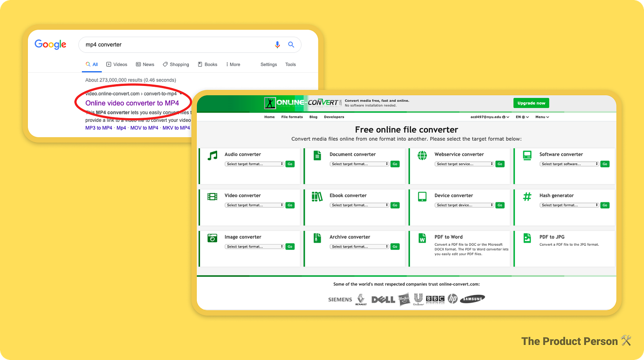This screenshot has width=644, height=360.
Task: Click Go button for Hash generator
Action: click(x=605, y=205)
